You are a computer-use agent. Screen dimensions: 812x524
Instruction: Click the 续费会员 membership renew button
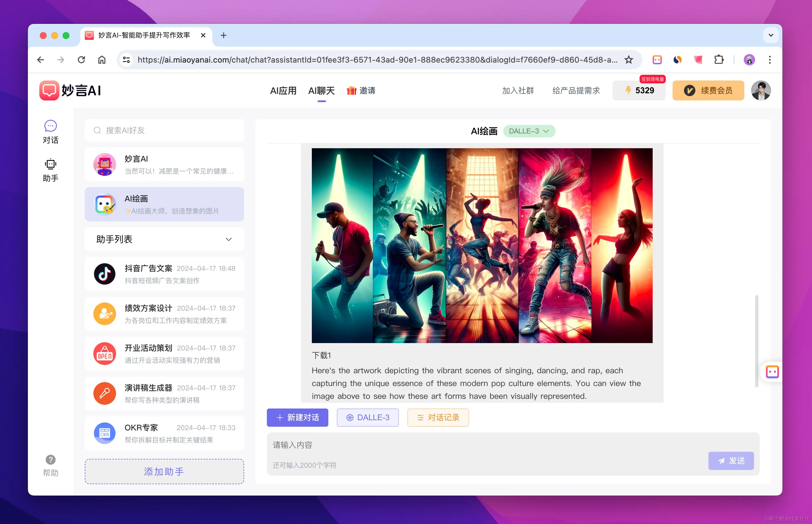708,90
